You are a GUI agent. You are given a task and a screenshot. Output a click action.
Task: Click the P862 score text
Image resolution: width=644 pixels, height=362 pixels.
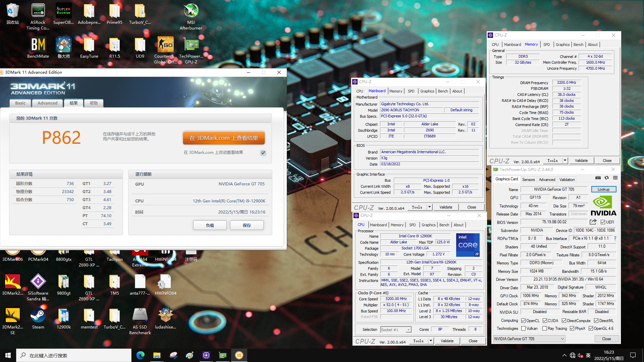(x=61, y=137)
